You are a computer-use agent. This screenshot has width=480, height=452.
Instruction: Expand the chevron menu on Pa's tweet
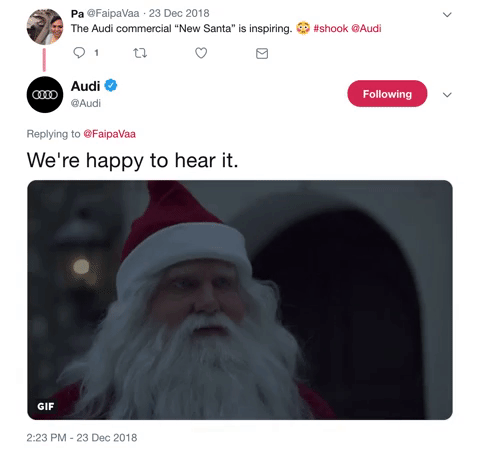pos(447,15)
